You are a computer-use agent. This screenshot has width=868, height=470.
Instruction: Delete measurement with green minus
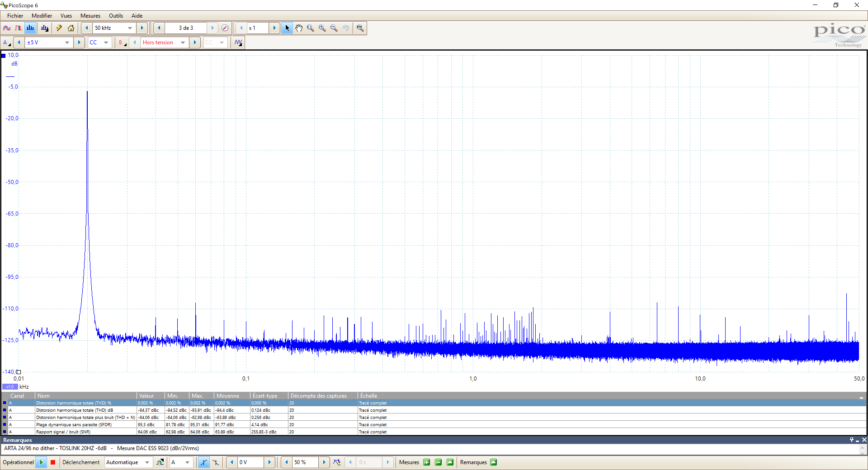point(438,462)
